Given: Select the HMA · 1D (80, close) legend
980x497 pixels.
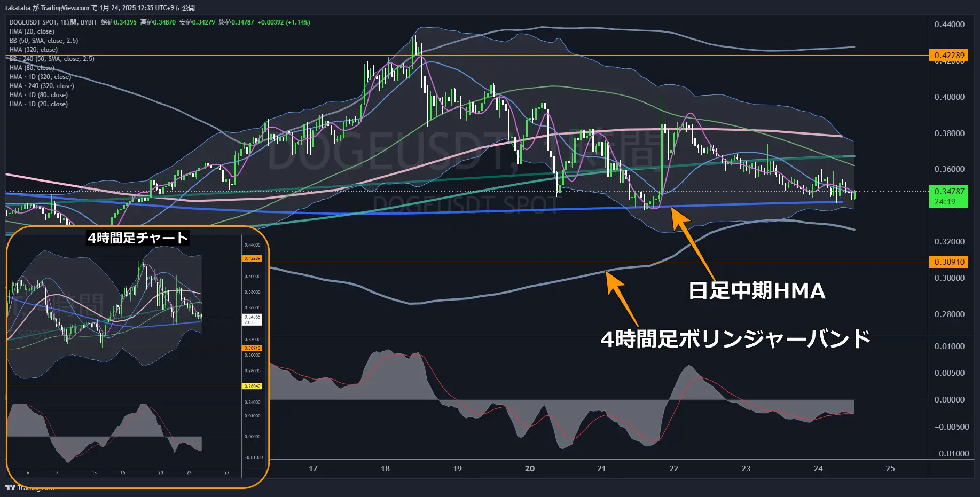Looking at the screenshot, I should click(x=38, y=95).
